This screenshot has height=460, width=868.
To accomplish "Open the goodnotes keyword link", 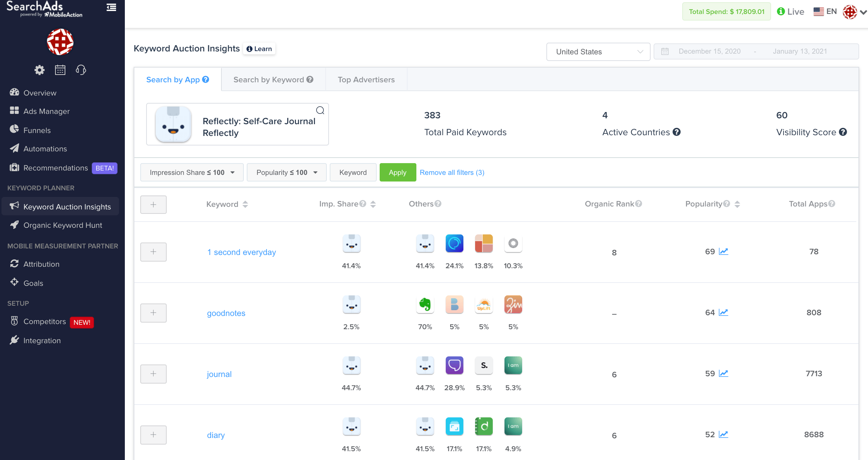I will (x=226, y=313).
